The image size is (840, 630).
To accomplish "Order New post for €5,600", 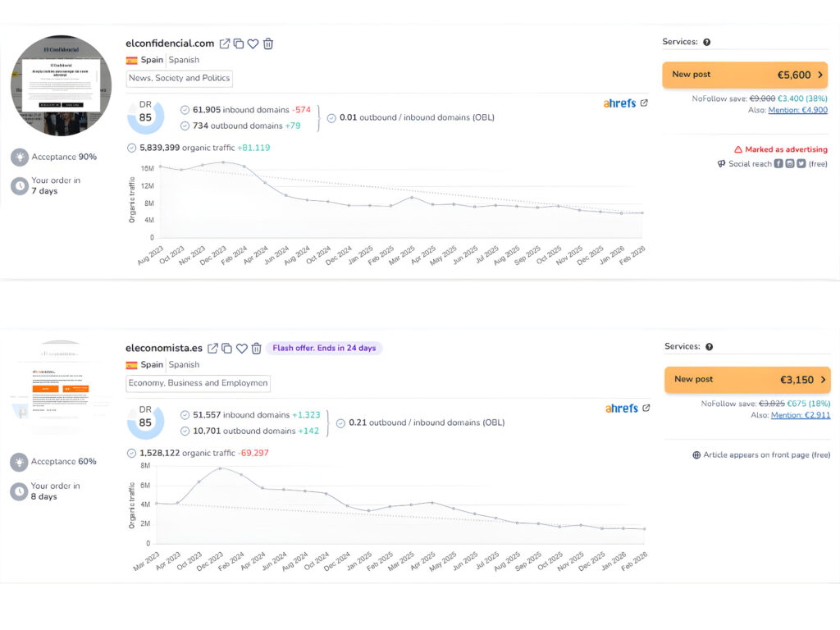I will [745, 75].
